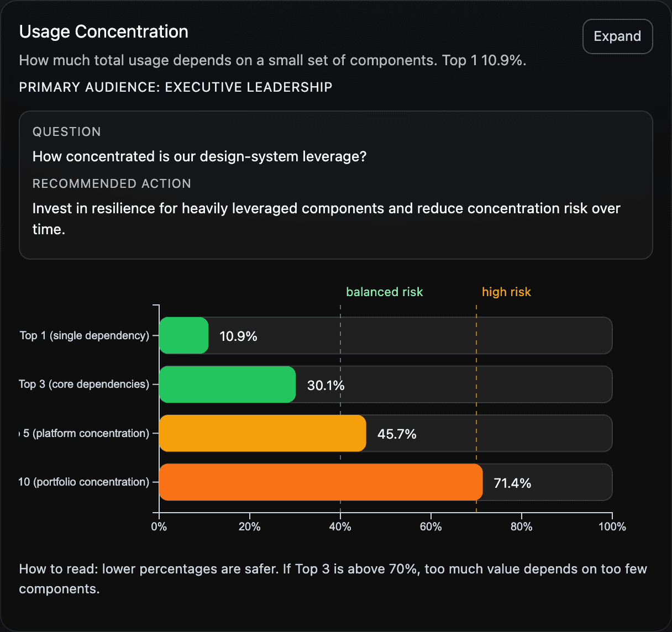Click the Expand button
672x632 pixels.
coord(617,36)
